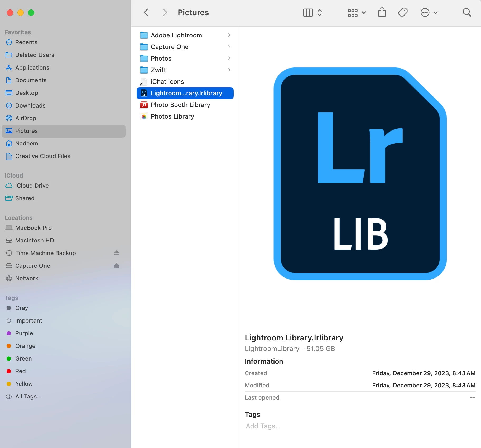Select the Lightroom Library.lrlibrary file

click(185, 93)
